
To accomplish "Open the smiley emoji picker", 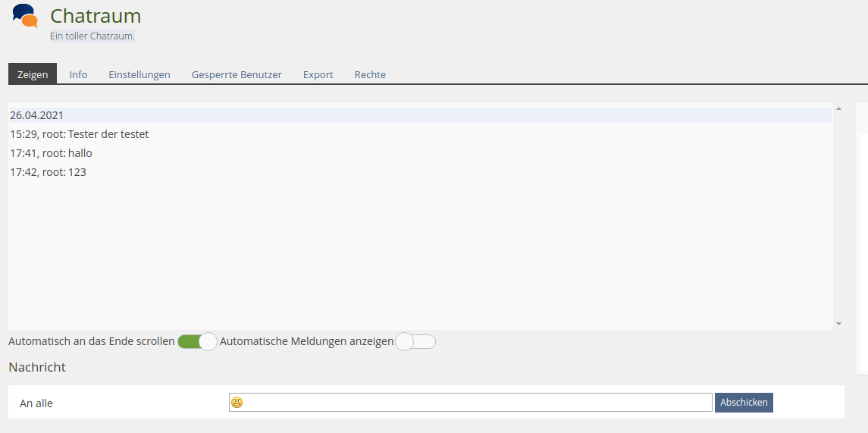I will [x=237, y=403].
